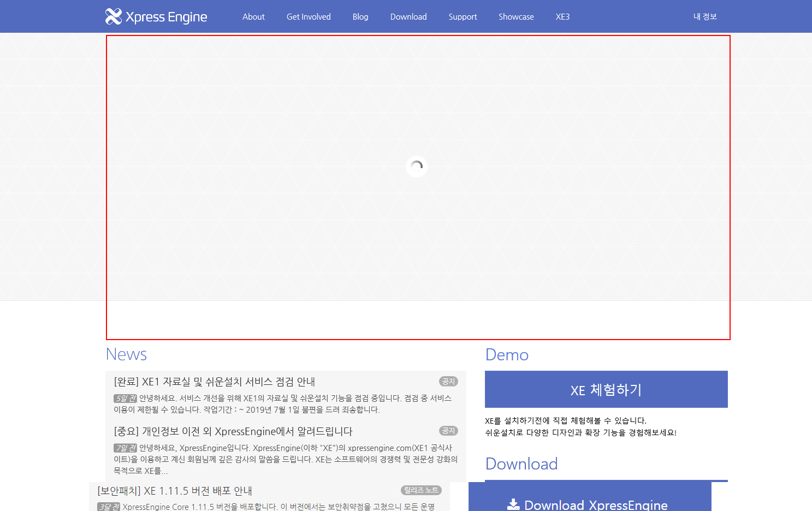The width and height of the screenshot is (812, 511).
Task: Open the 개인정보 이전 안내 news article
Action: tap(233, 431)
